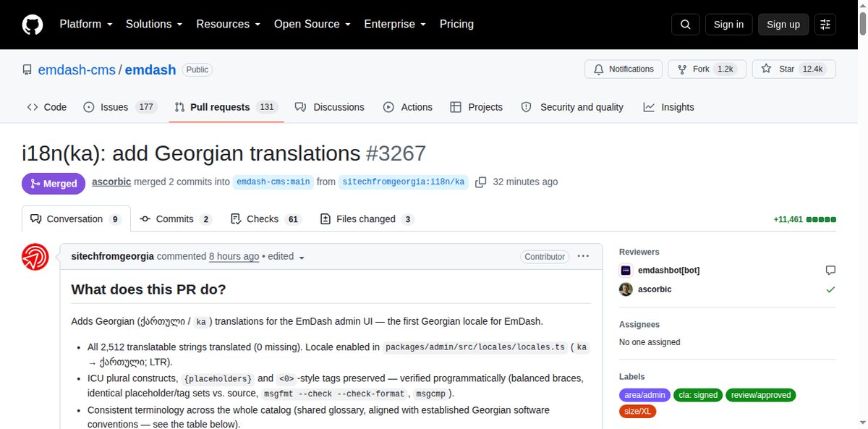Click the repository icon beside emdash-cms
Image resolution: width=868 pixels, height=429 pixels.
27,70
